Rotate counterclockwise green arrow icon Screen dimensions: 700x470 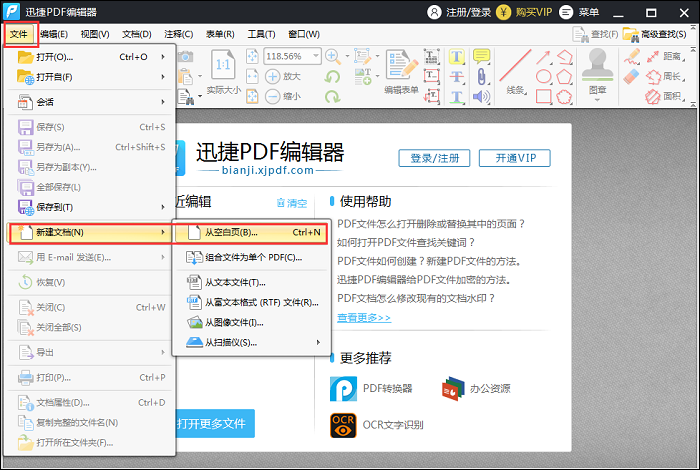point(332,76)
